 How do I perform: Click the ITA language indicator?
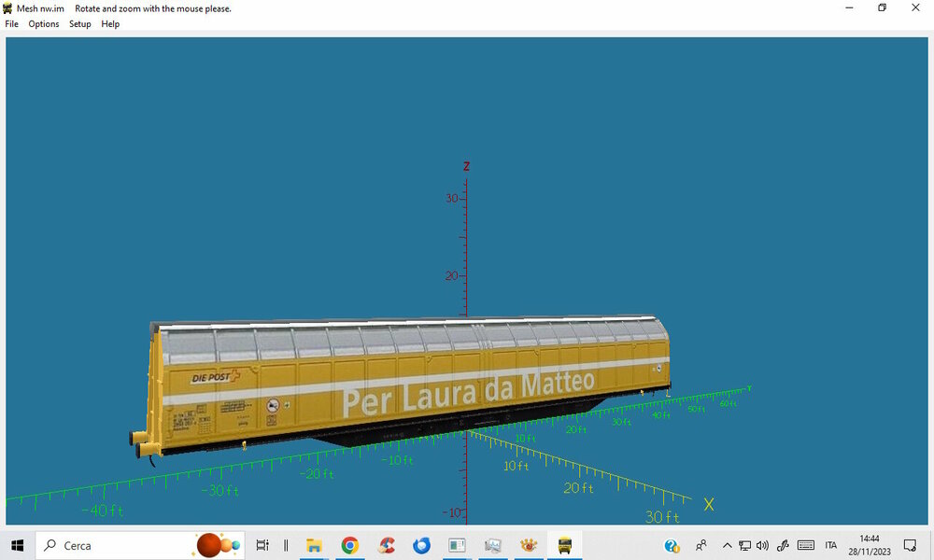click(831, 545)
